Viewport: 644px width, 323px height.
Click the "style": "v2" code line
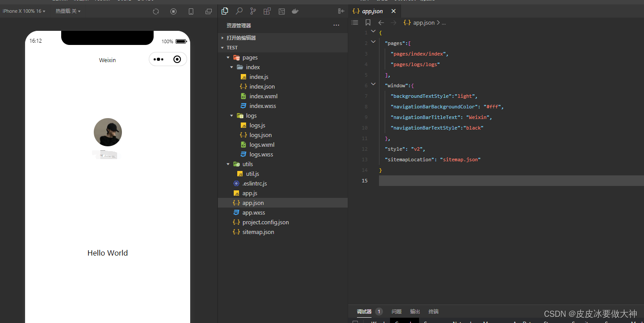(x=405, y=149)
